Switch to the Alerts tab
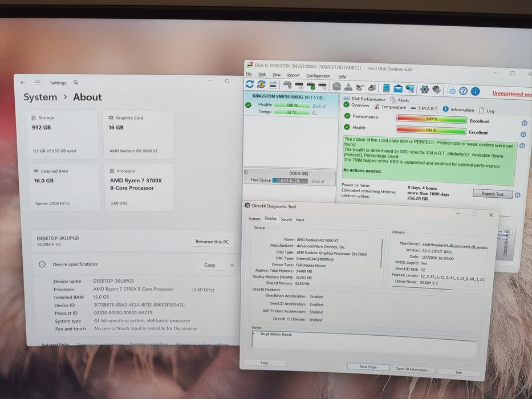 [x=400, y=100]
